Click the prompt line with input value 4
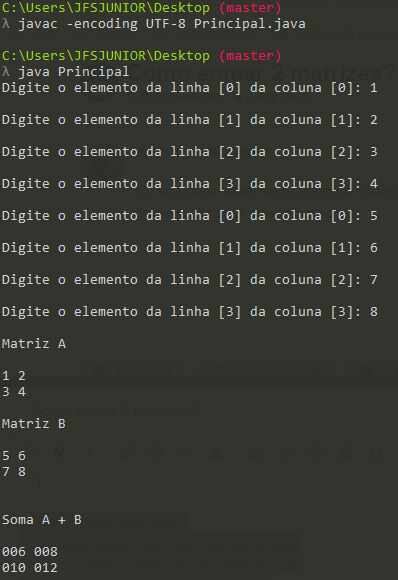The width and height of the screenshot is (398, 580). (x=189, y=184)
